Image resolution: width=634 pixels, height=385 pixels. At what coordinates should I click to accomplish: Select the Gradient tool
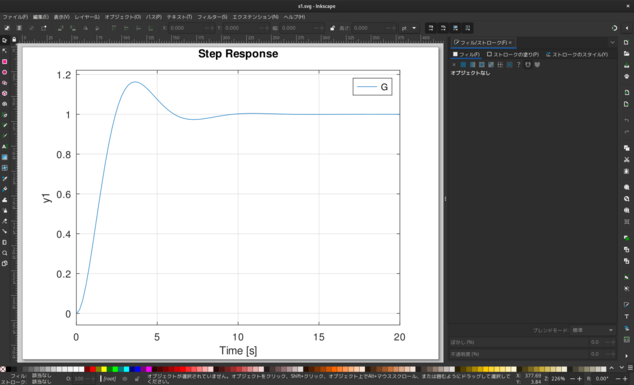(4, 157)
